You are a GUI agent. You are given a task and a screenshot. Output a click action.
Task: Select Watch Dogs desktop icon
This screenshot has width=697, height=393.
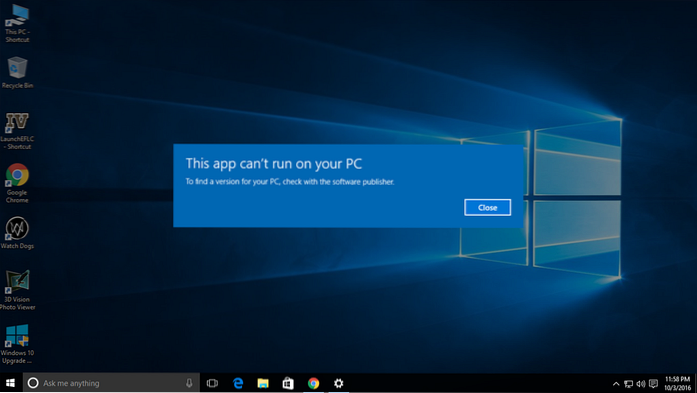[x=17, y=233]
